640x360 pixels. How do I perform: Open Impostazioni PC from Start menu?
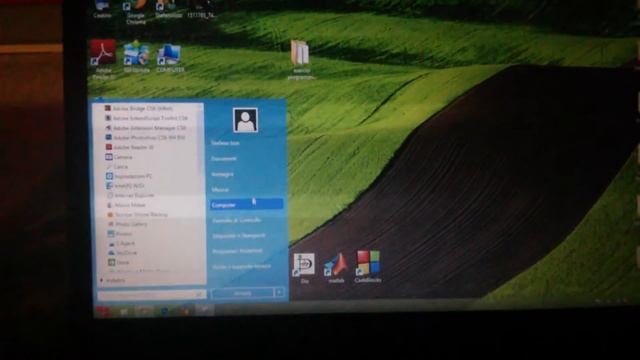click(129, 176)
